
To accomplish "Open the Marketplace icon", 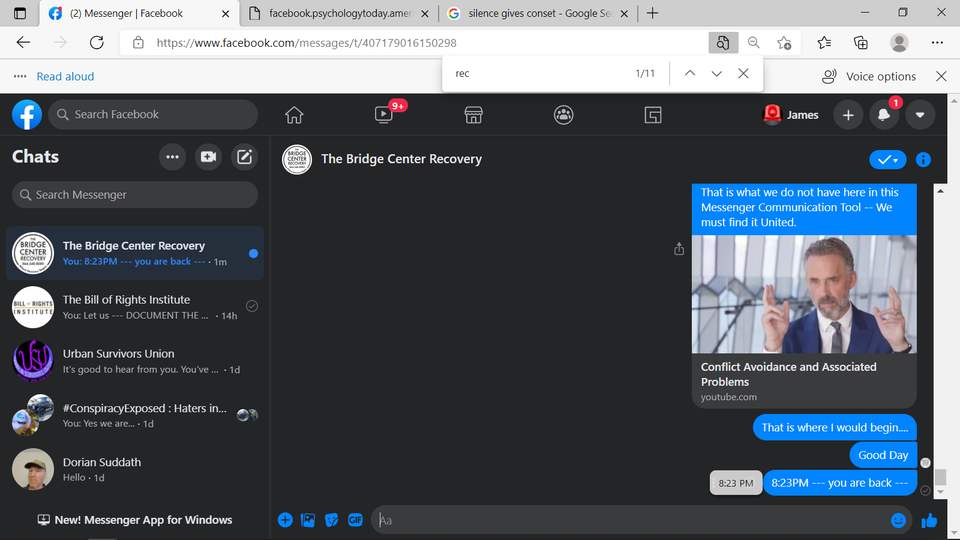I will tap(473, 114).
